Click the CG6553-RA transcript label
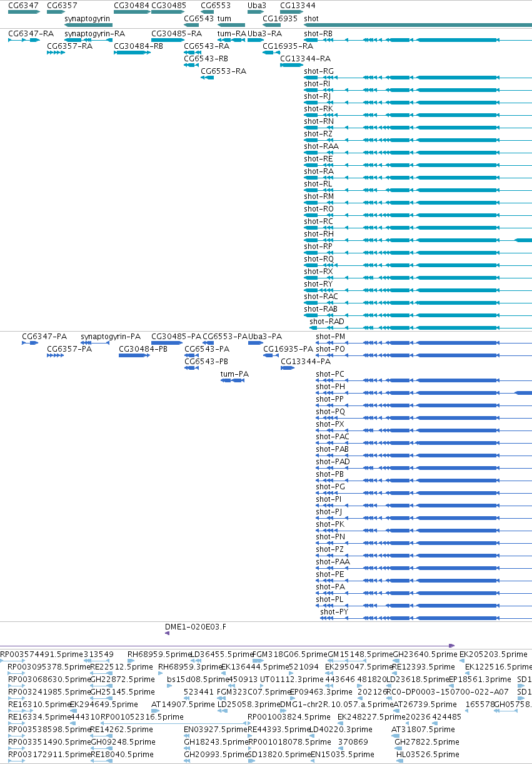This screenshot has height=764, width=532. (223, 71)
